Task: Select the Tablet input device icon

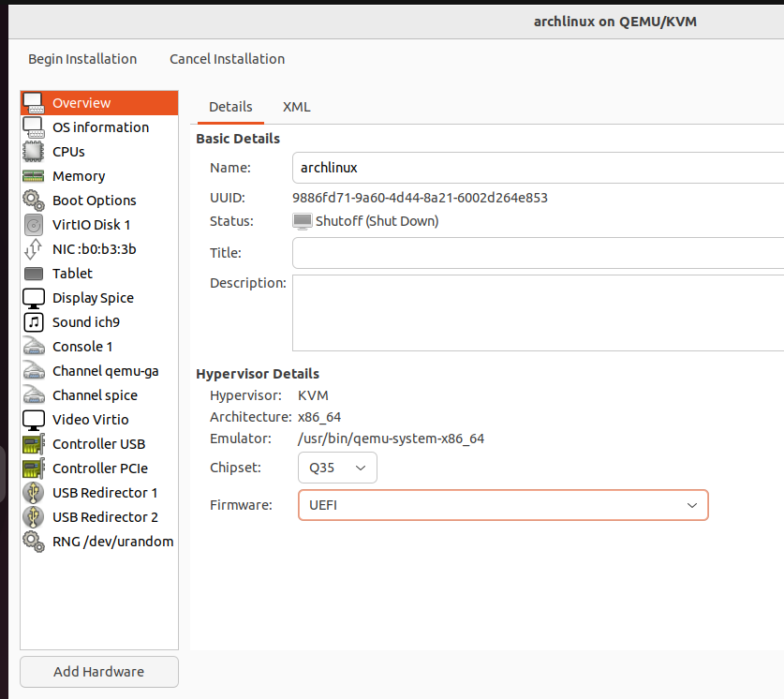Action: 33,273
